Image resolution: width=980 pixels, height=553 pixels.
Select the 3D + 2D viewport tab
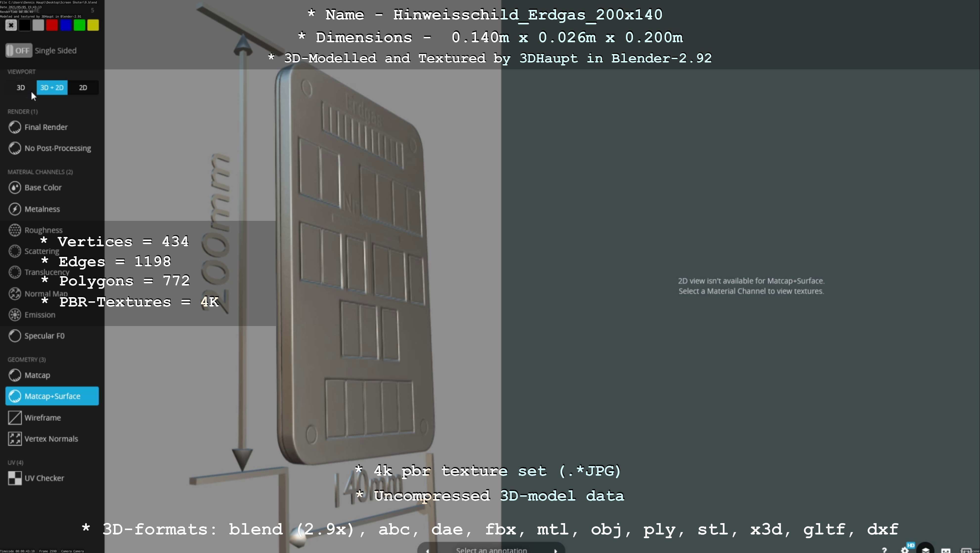tap(52, 88)
